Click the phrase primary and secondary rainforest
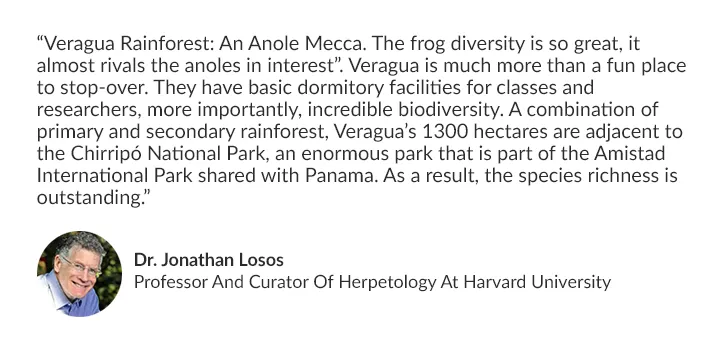 182,132
